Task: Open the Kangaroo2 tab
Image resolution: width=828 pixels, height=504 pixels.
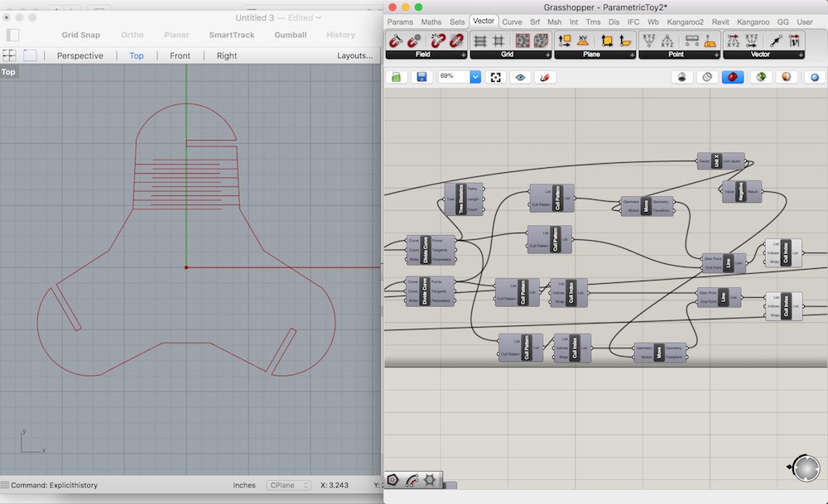Action: point(685,22)
